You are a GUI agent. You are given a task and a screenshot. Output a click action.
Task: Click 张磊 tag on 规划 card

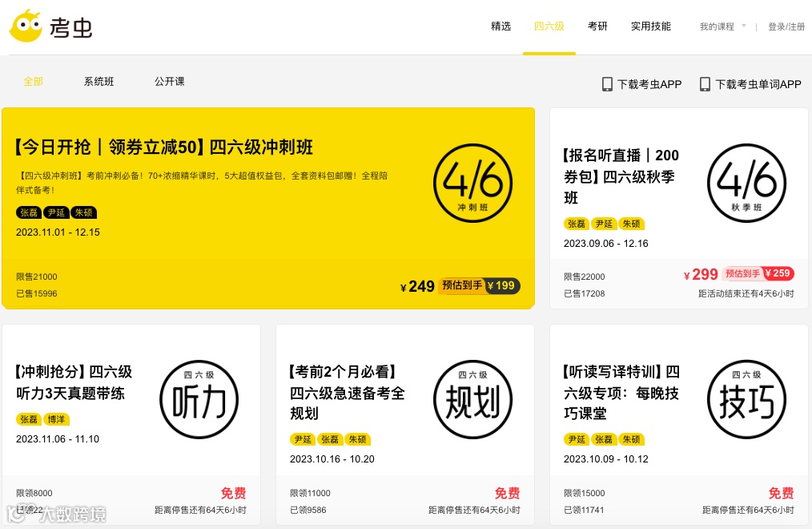click(330, 439)
